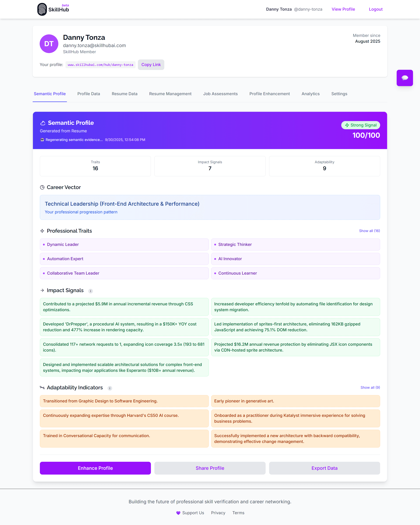
Task: Expand Show all (9) adaptability indicators
Action: 370,387
